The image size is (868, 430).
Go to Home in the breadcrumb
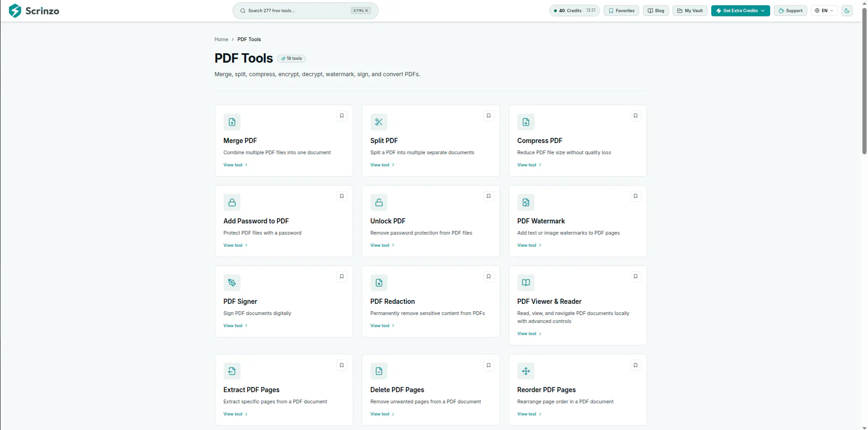[221, 39]
